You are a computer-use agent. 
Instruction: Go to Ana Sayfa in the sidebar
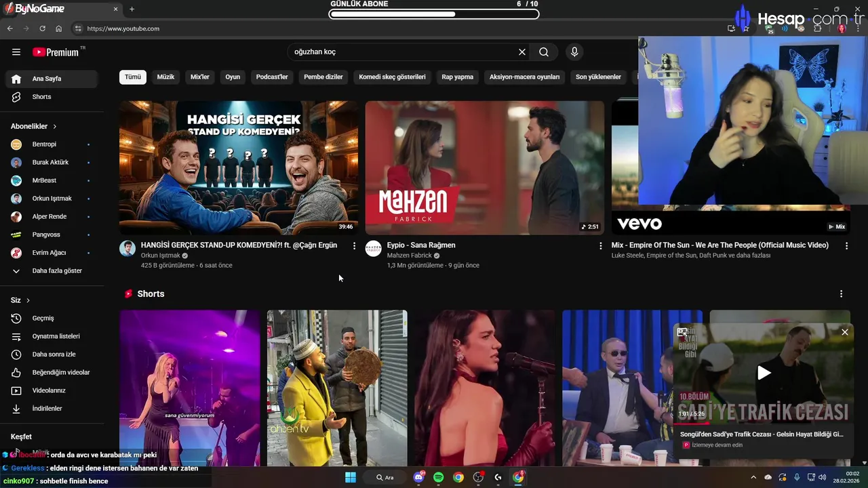click(x=52, y=79)
